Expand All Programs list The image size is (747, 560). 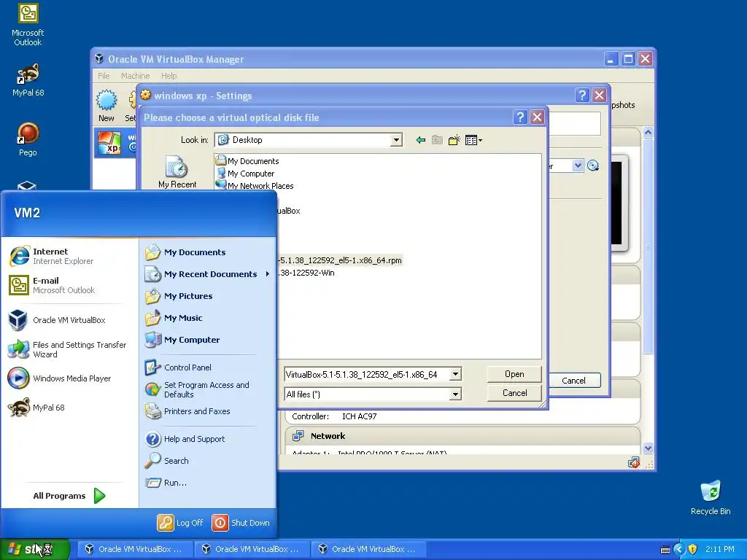click(69, 496)
